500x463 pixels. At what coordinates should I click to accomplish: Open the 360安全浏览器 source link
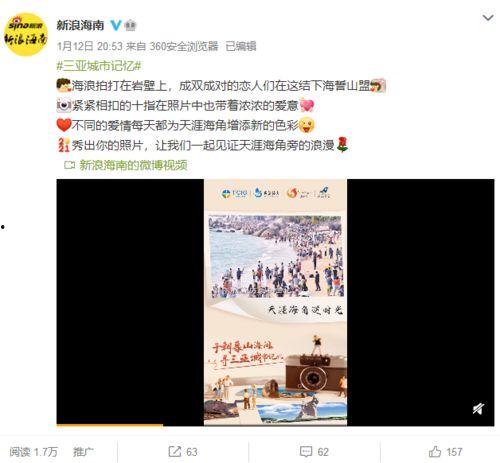(x=184, y=46)
